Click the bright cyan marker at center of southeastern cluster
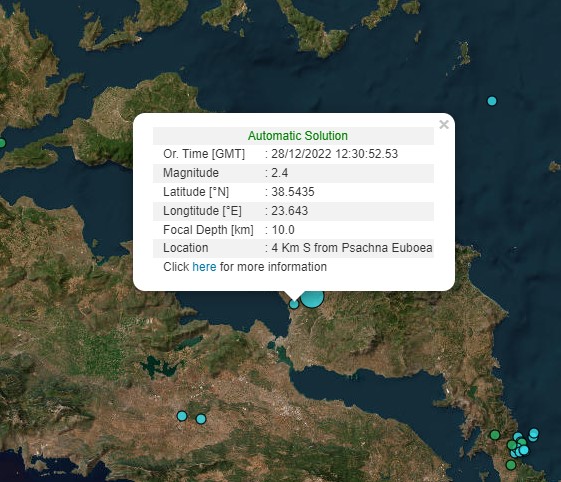Screen dimensions: 561x482 tap(524, 450)
